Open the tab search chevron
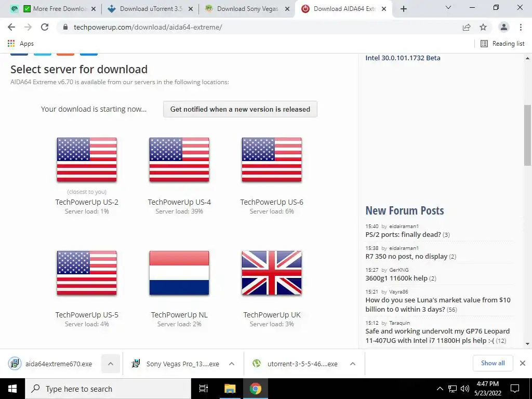This screenshot has width=532, height=399. [448, 7]
